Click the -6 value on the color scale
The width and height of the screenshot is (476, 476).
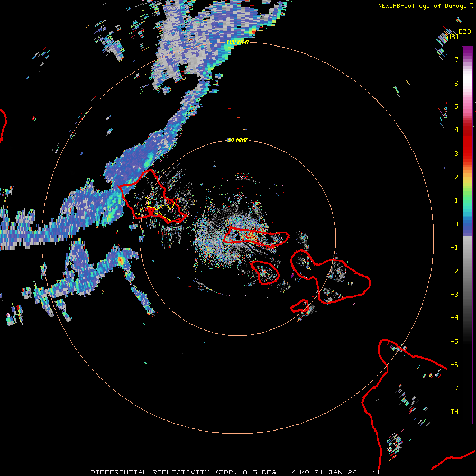tap(454, 365)
